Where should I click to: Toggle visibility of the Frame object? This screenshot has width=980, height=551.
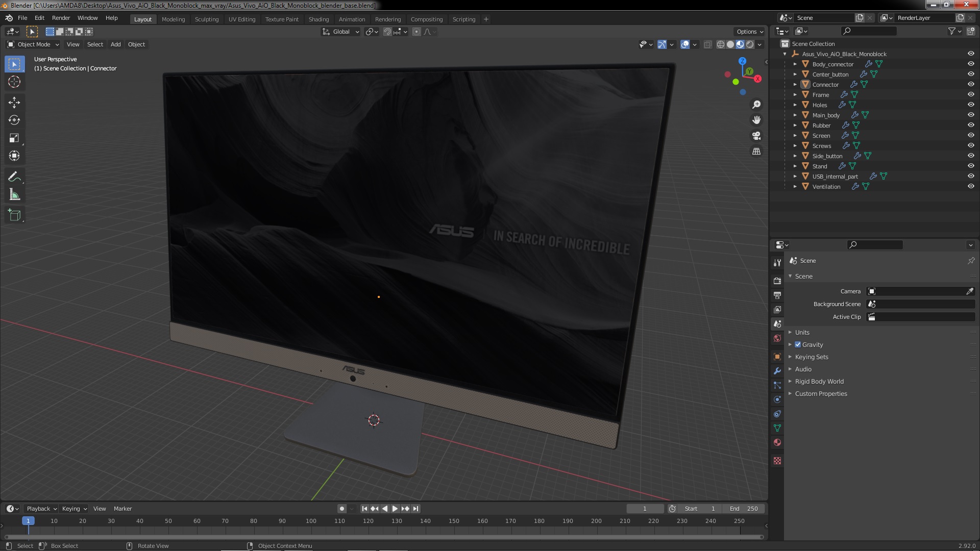pos(971,94)
